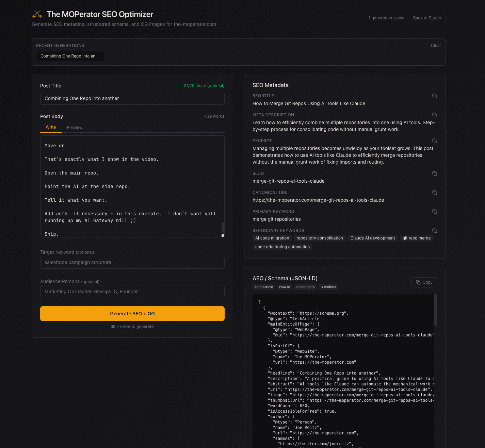
Task: Click the '"headline"' line in JSON-LD
Action: point(324,373)
